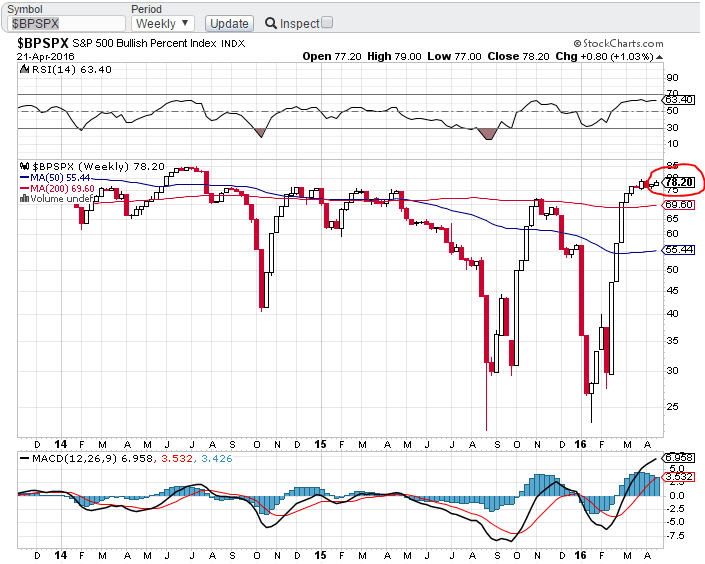705x564 pixels.
Task: Click the 6.958 MACD value tag
Action: (x=679, y=458)
